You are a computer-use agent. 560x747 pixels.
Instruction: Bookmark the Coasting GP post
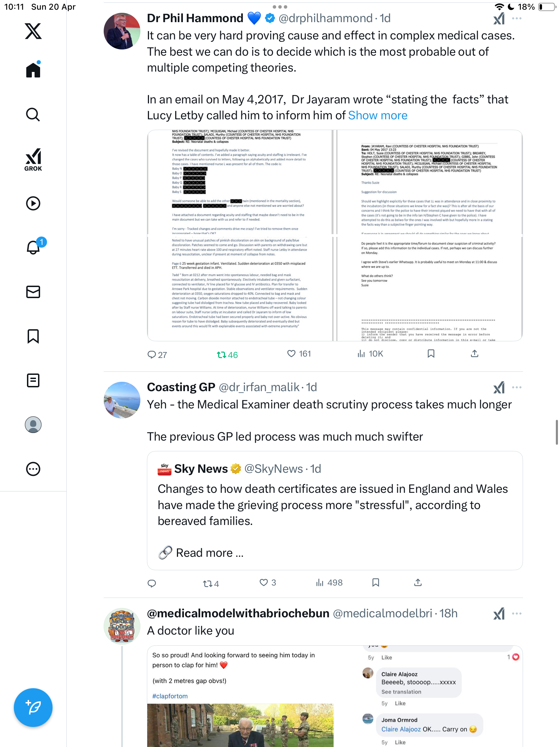tap(376, 583)
